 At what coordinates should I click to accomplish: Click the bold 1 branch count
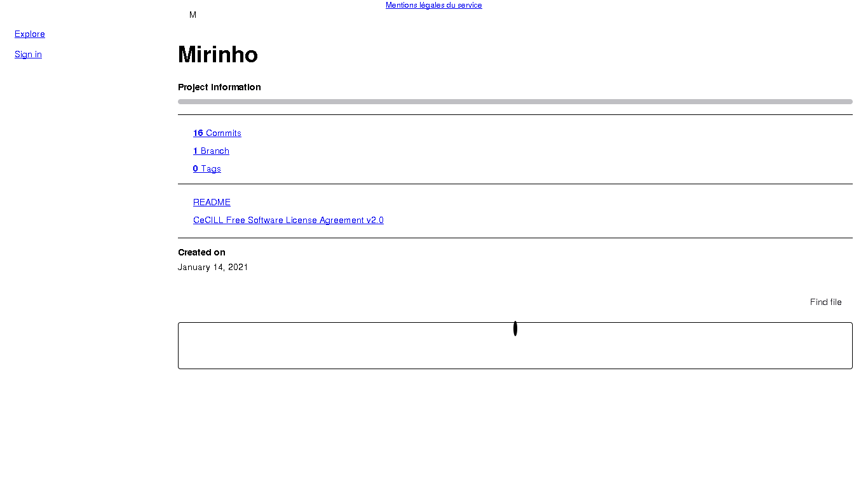point(196,151)
